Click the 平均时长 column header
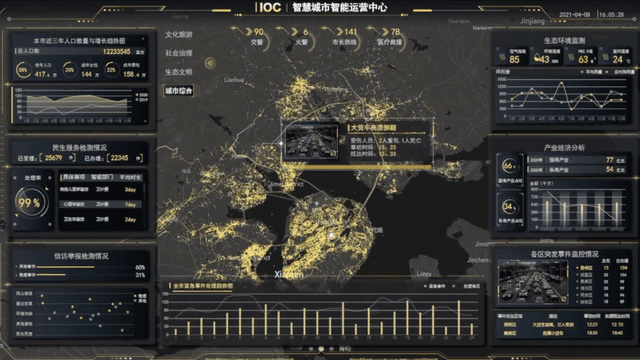640x360 pixels. 130,178
